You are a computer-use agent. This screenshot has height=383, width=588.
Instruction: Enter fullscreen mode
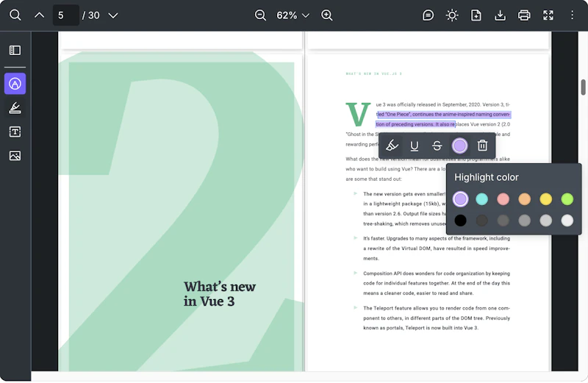(548, 15)
